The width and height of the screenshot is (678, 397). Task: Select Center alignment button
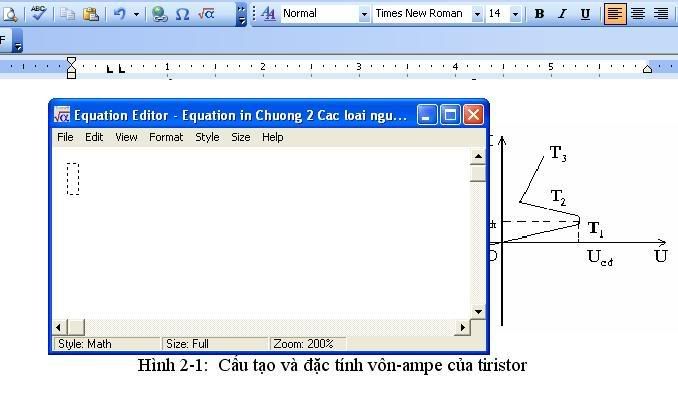point(638,14)
